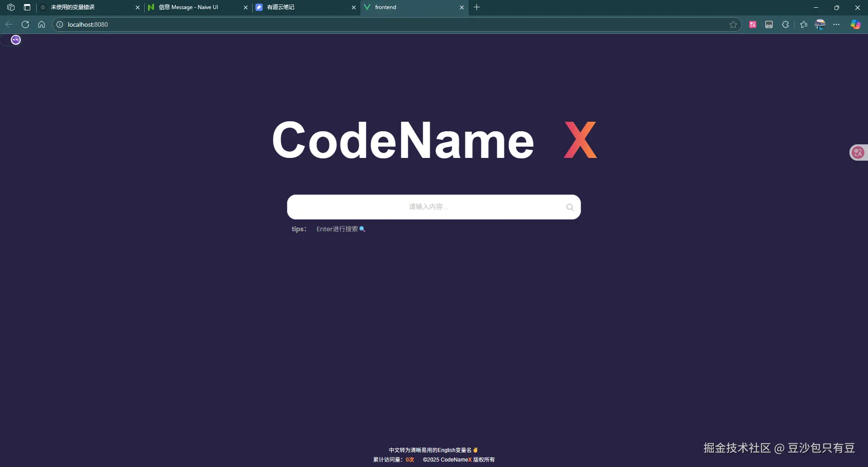Select the frontend tab

(x=415, y=7)
